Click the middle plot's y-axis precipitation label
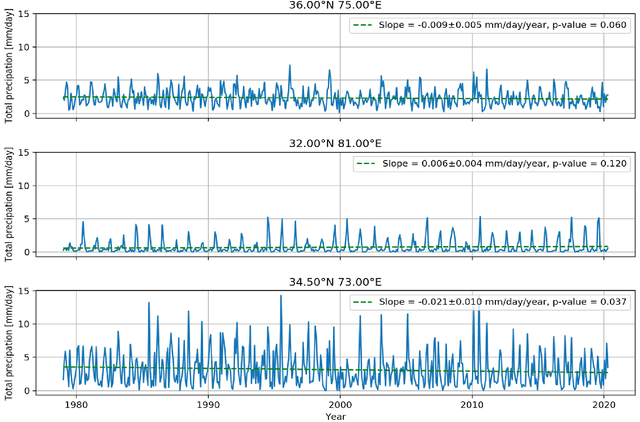640x422 pixels. tap(9, 204)
